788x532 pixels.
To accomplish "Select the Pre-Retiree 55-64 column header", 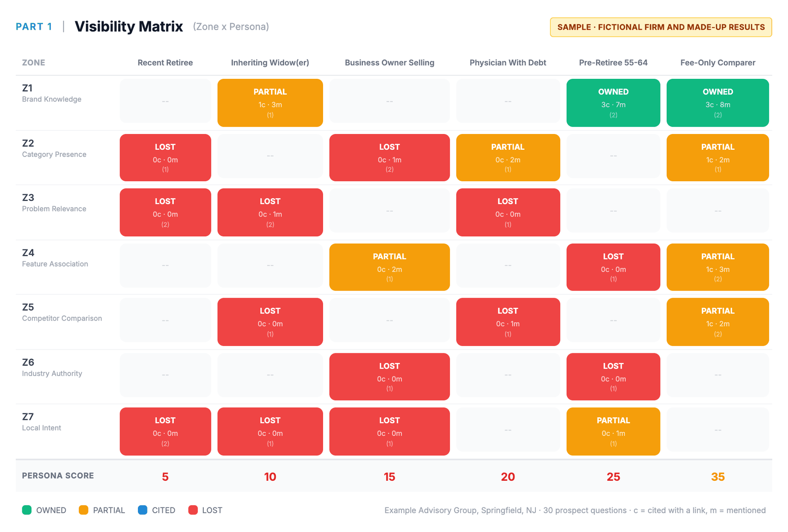I will (x=613, y=63).
